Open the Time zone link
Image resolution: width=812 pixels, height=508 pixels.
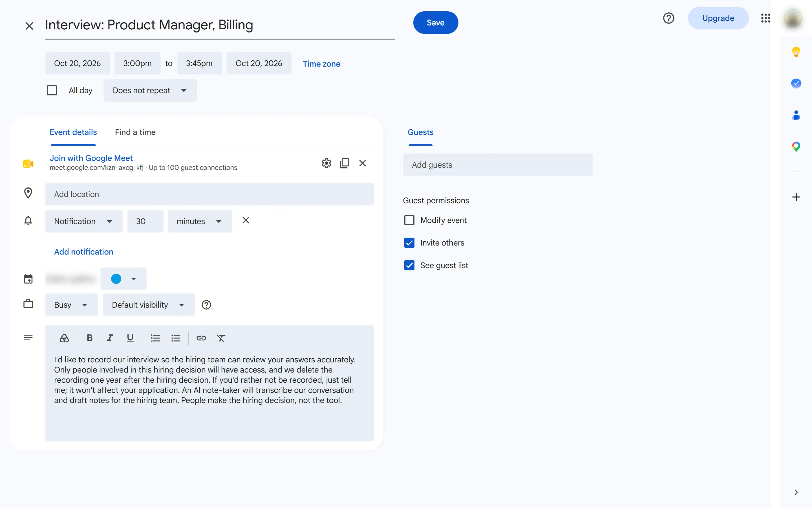321,64
